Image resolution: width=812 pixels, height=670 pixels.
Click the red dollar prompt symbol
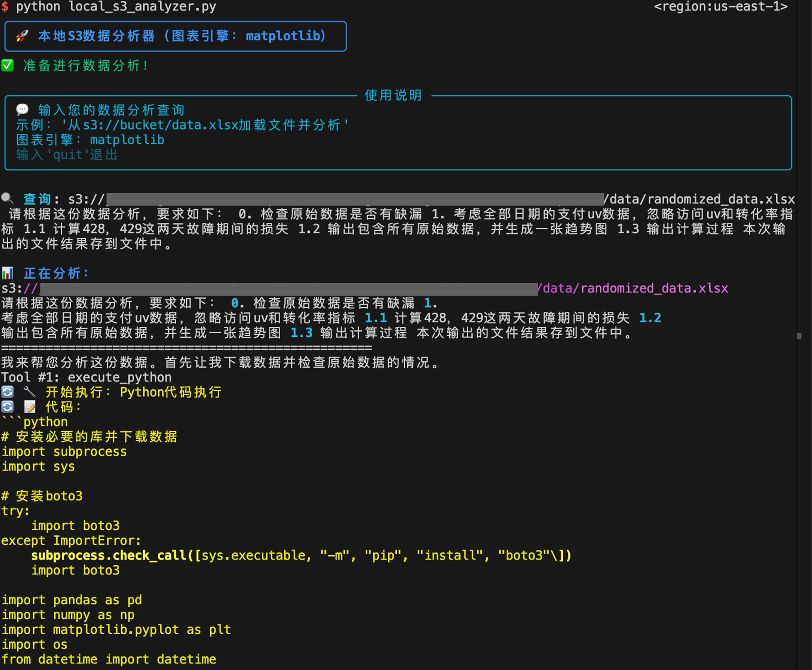[x=5, y=6]
